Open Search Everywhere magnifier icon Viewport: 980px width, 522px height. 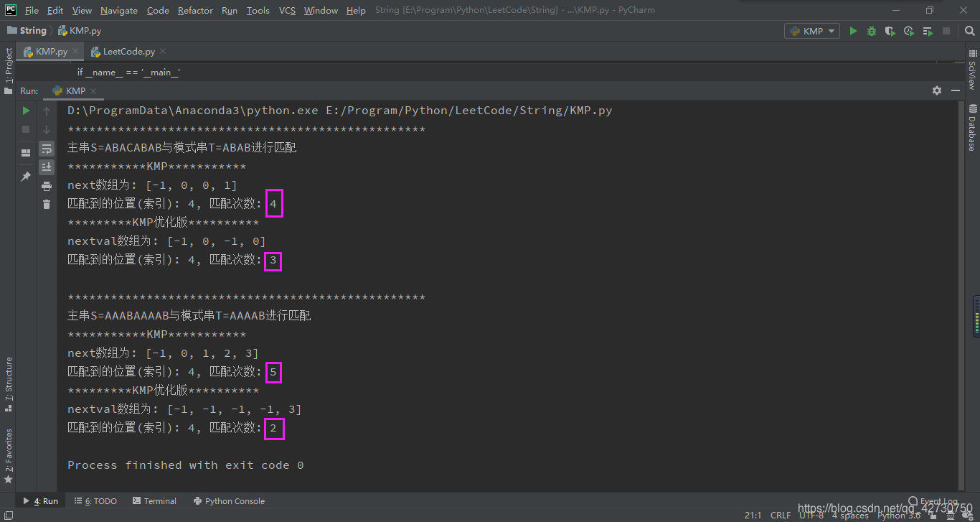coord(966,31)
